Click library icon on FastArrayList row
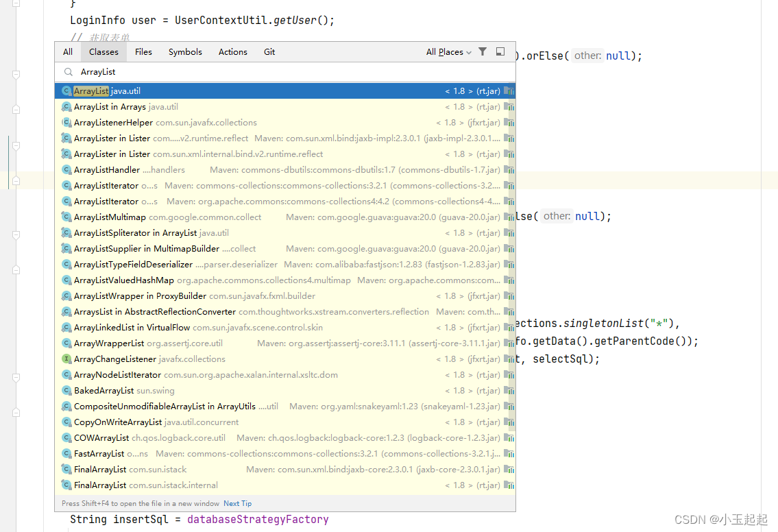This screenshot has width=778, height=532. (509, 454)
